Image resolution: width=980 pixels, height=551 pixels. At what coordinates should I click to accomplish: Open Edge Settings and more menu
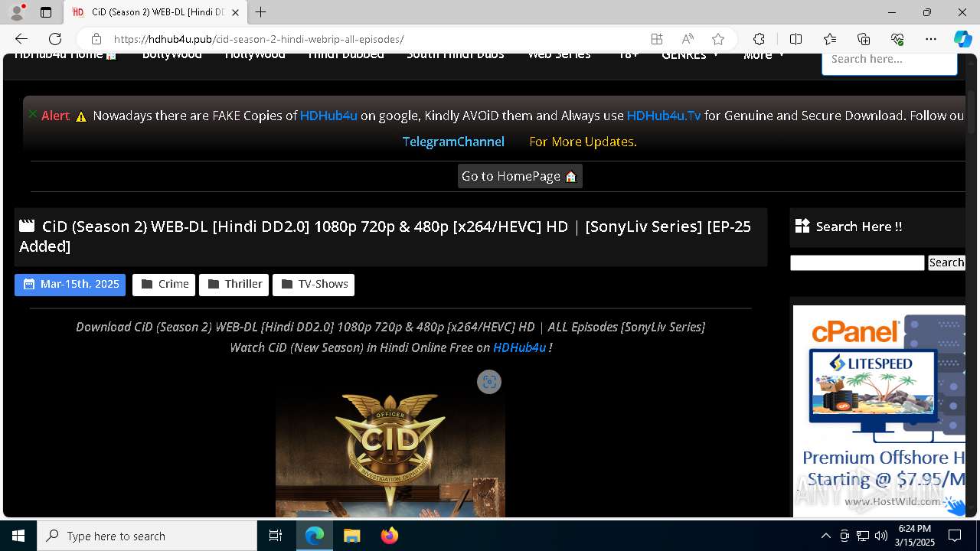tap(931, 39)
